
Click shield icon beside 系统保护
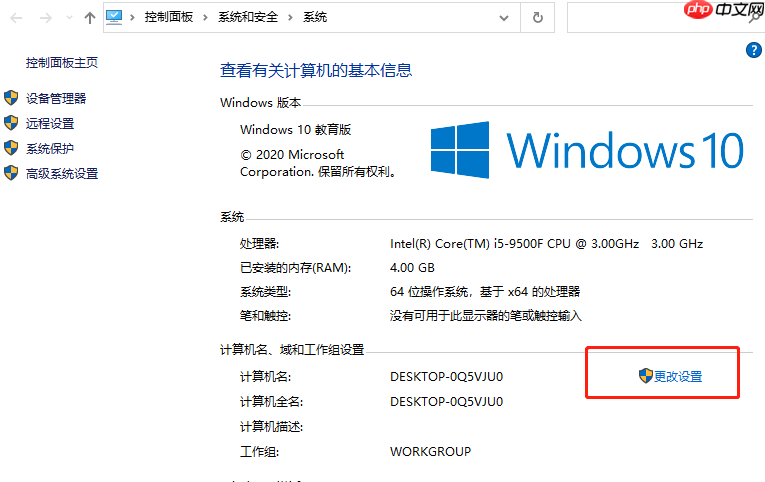point(11,148)
